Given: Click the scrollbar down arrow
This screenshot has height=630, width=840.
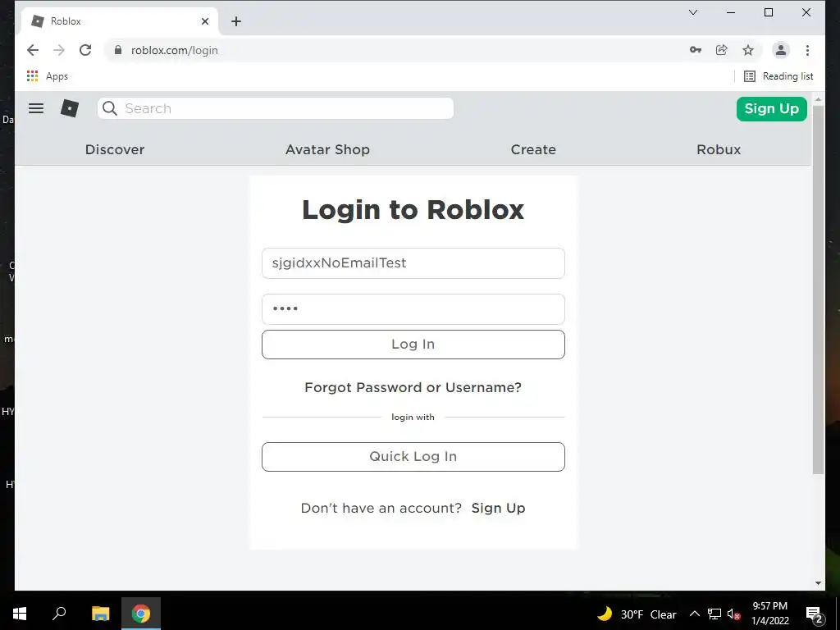Looking at the screenshot, I should [818, 583].
